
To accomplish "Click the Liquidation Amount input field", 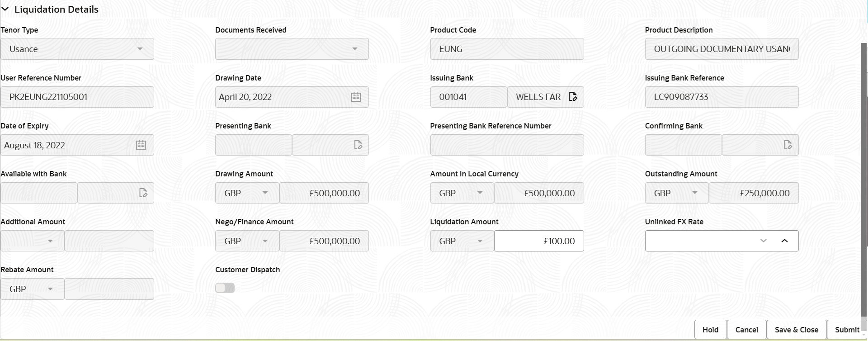I will (x=539, y=241).
